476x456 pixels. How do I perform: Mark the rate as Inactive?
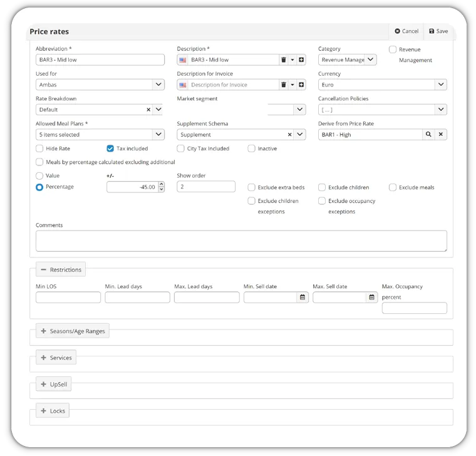(251, 148)
